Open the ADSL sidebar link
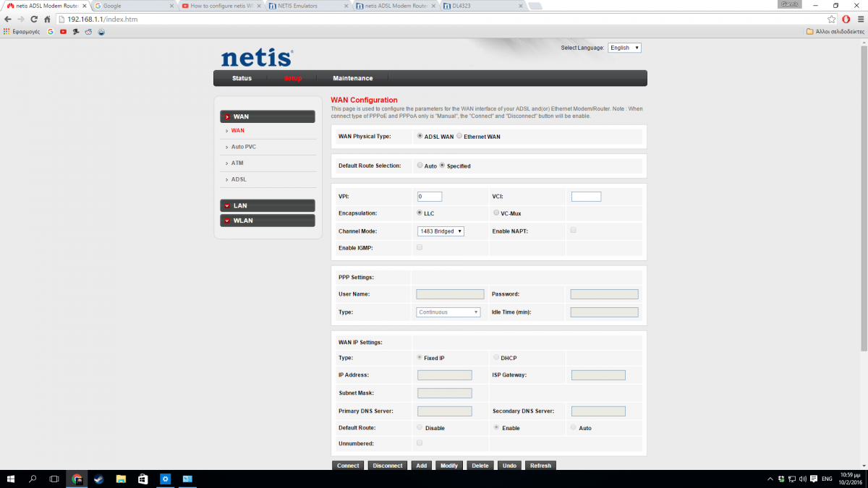Image resolution: width=868 pixels, height=488 pixels. click(x=239, y=179)
